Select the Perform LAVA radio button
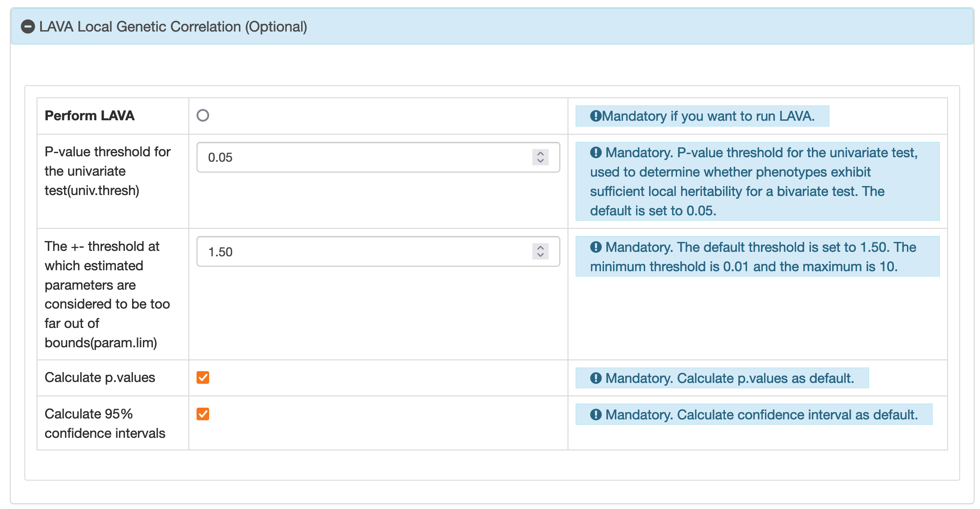Viewport: 980px width, 509px height. click(x=203, y=116)
